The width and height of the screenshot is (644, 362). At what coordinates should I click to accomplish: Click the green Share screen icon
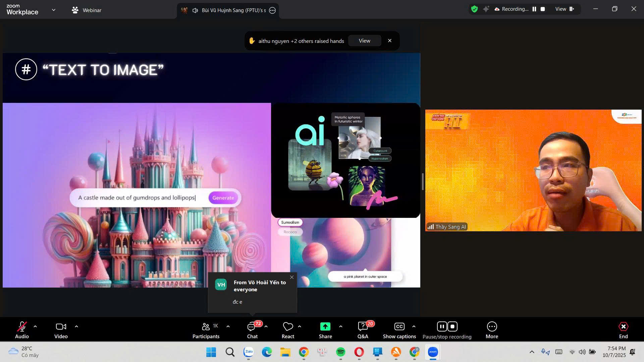click(325, 326)
